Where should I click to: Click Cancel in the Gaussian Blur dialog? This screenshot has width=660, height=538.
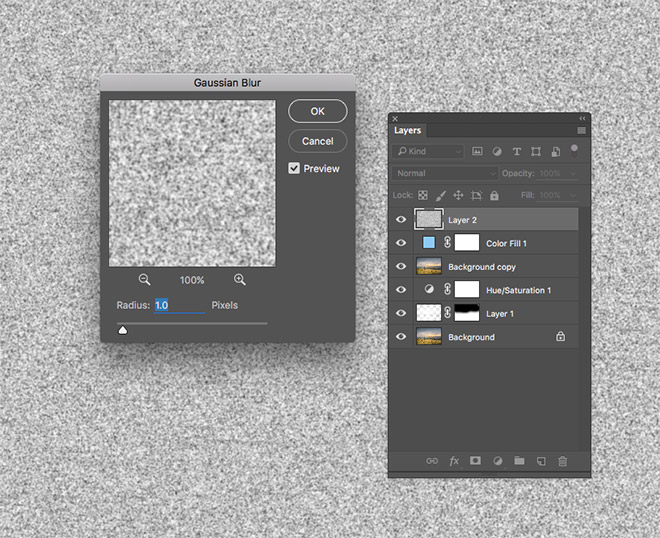pyautogui.click(x=317, y=141)
